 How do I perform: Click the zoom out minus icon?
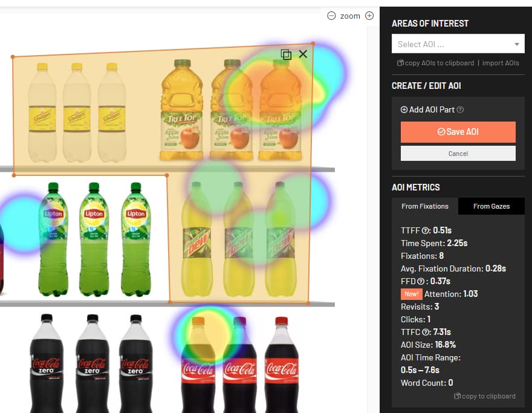(331, 16)
